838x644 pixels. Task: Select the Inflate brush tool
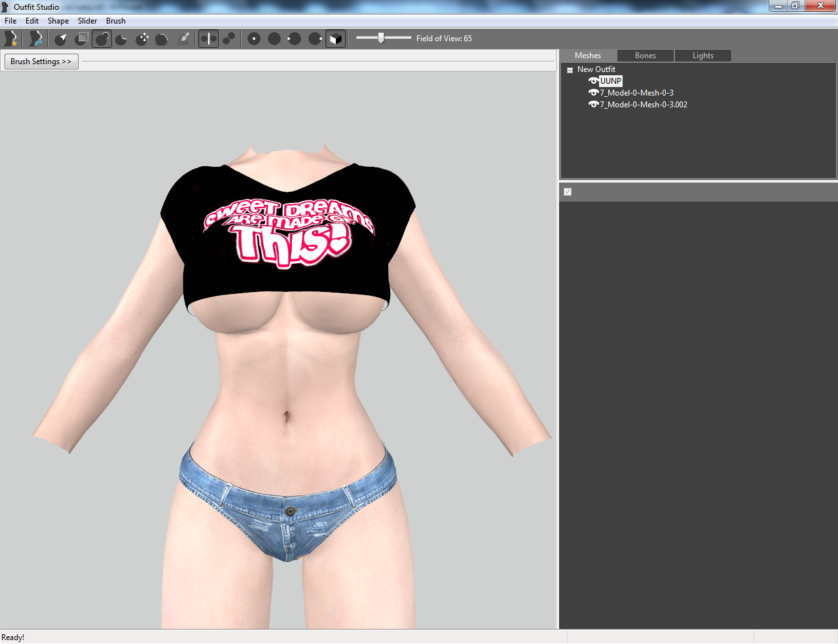[102, 39]
